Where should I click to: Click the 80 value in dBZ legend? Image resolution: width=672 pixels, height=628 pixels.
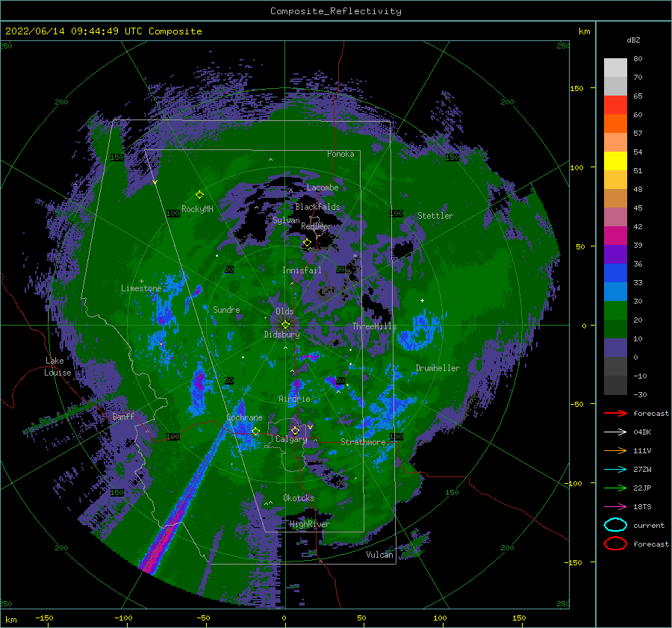click(638, 59)
